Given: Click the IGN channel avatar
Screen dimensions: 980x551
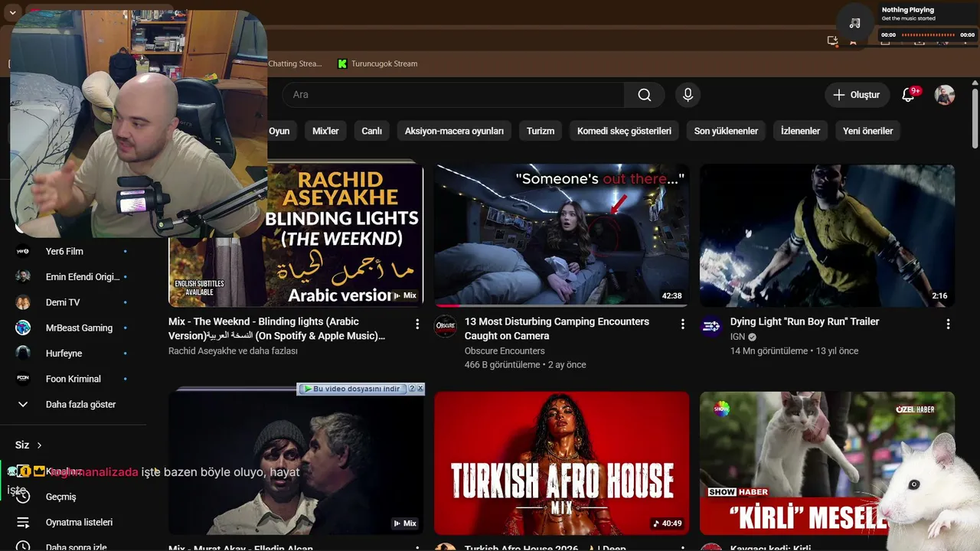Looking at the screenshot, I should coord(711,326).
